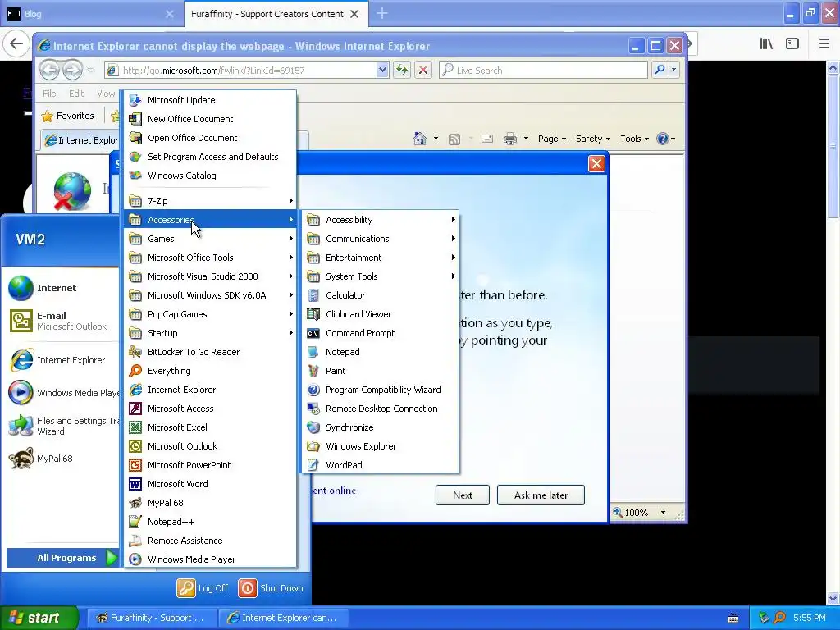Open Internet Explorer's Edit menu
Screen dimensions: 840x630
point(76,94)
